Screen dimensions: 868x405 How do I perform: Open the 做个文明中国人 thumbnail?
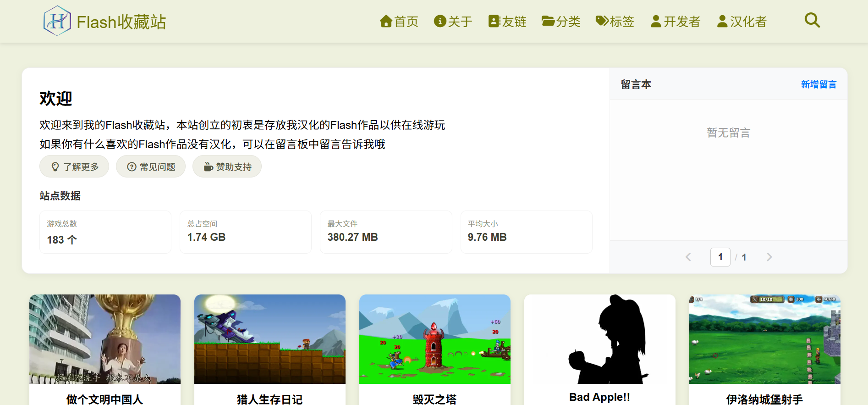click(x=105, y=339)
